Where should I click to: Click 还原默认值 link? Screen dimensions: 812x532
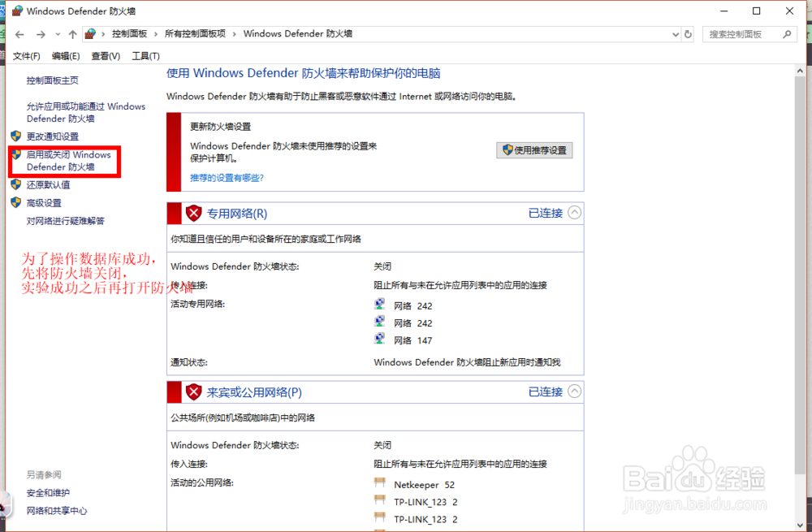[48, 185]
